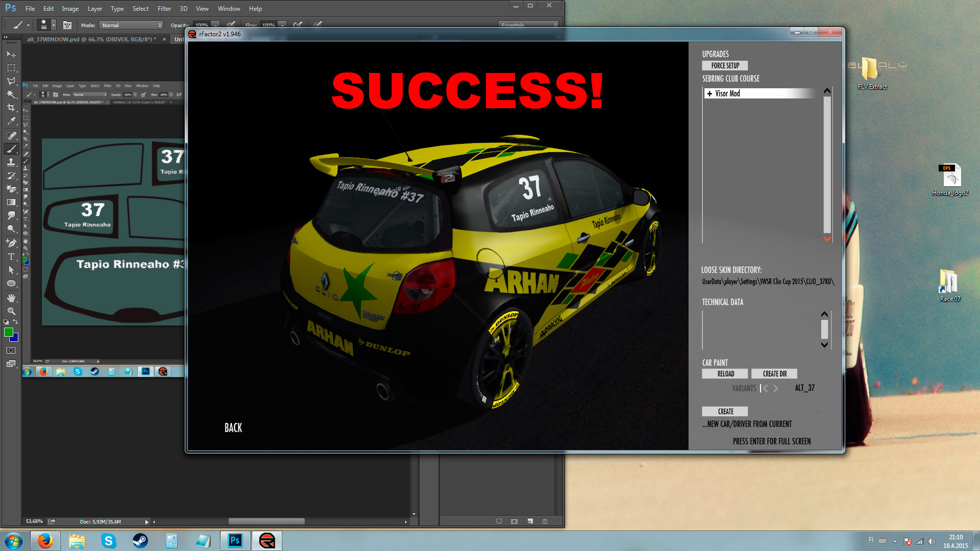The height and width of the screenshot is (551, 980).
Task: Click RELOAD under Car Paint
Action: 725,374
